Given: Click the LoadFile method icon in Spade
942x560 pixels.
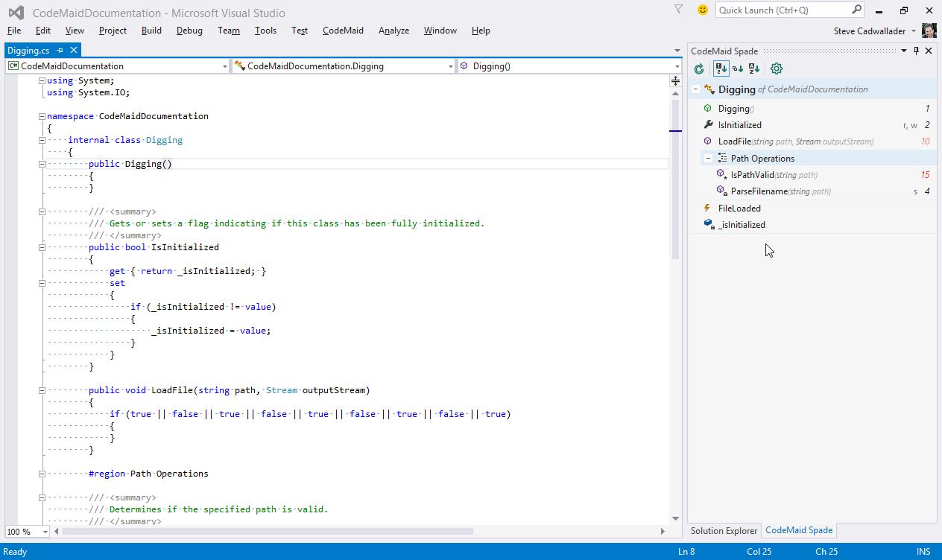Looking at the screenshot, I should [708, 141].
